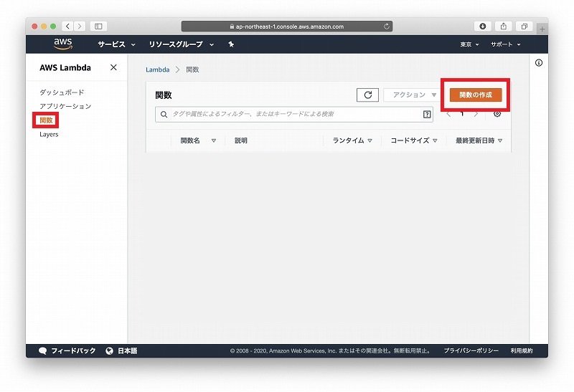Open the search help question mark icon
Viewport: 574px width, 392px height.
427,115
